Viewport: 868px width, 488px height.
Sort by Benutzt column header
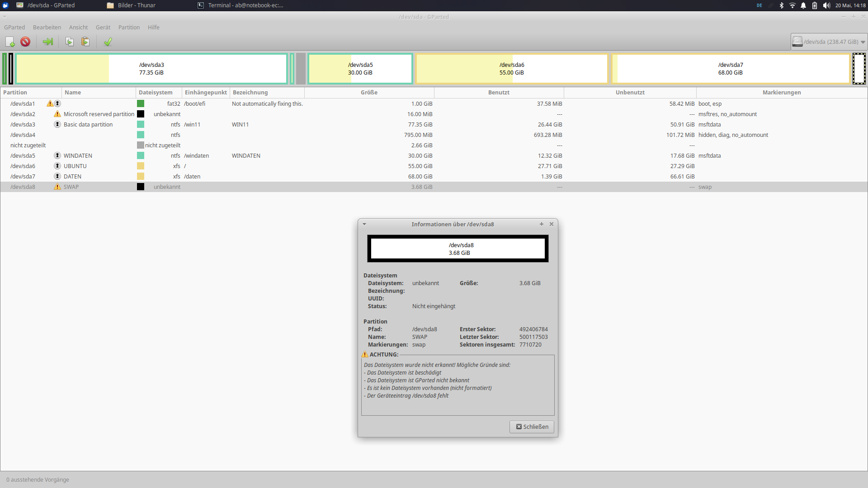coord(499,93)
